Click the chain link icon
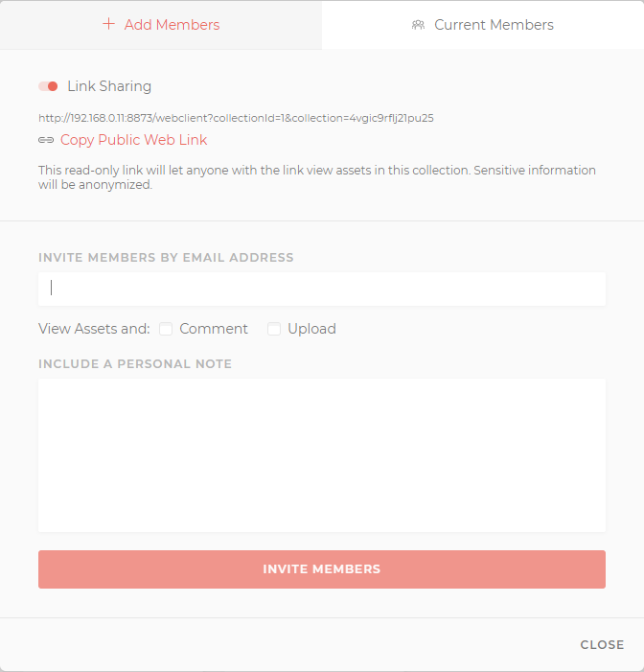The width and height of the screenshot is (644, 672). coord(46,140)
